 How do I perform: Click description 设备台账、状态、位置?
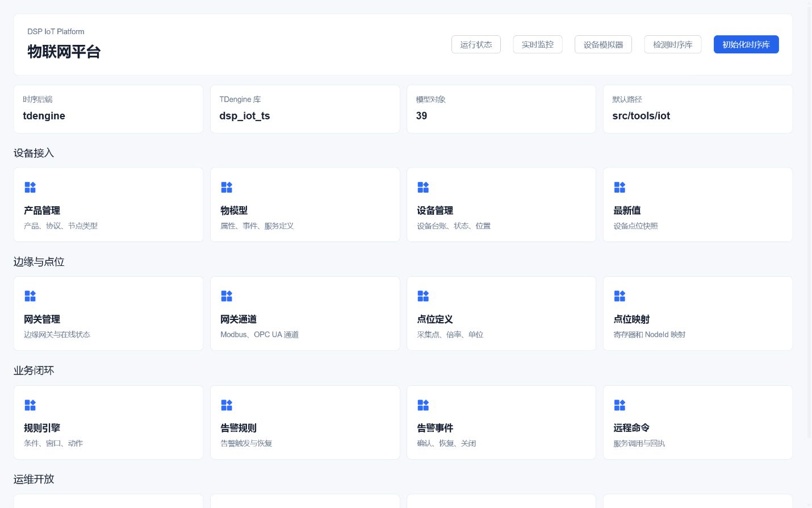coord(454,226)
